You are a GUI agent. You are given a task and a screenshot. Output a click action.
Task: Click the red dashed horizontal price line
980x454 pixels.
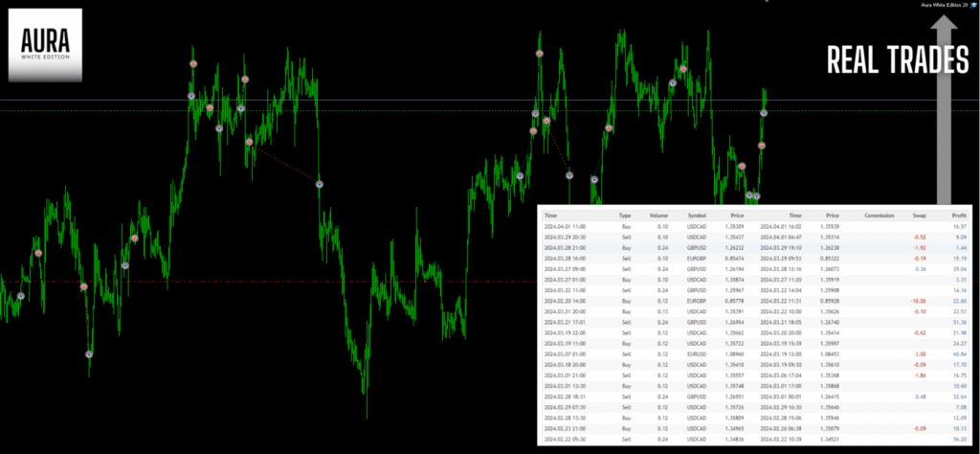[287, 281]
